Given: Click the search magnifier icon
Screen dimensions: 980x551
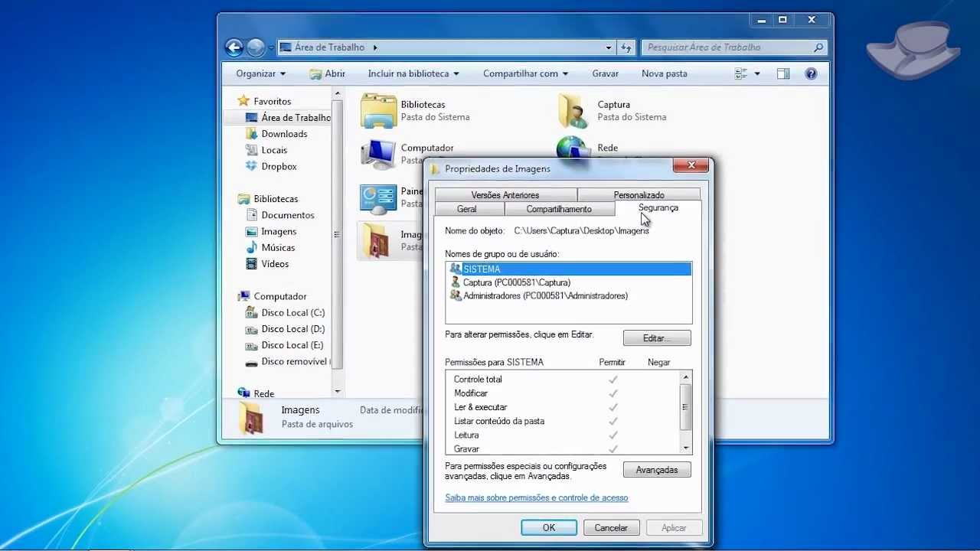Looking at the screenshot, I should tap(818, 47).
